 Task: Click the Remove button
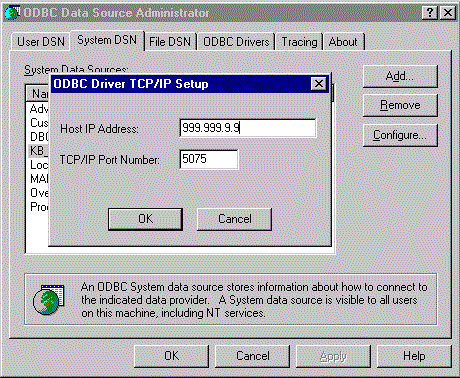pos(400,105)
